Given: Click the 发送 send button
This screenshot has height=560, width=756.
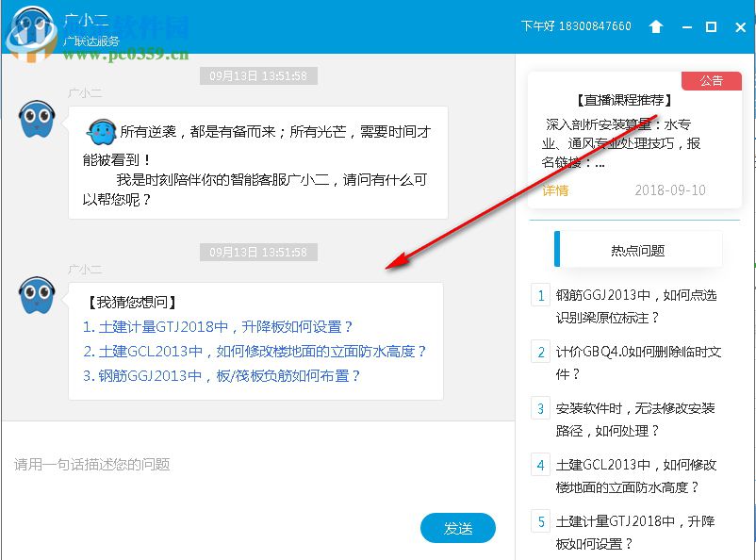Looking at the screenshot, I should (x=458, y=528).
